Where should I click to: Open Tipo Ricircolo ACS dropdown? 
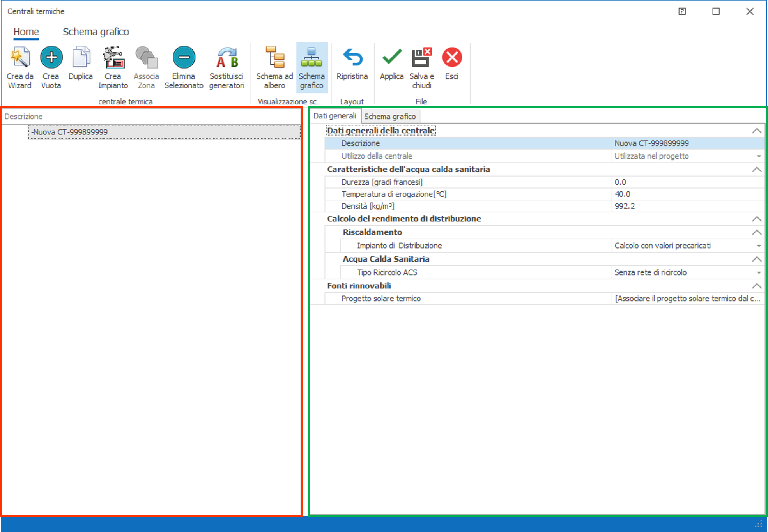[759, 273]
